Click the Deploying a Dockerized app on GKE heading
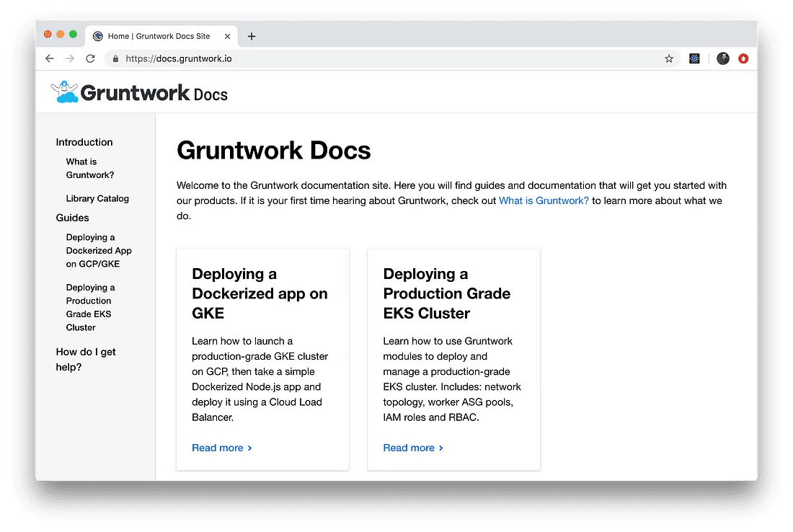The height and width of the screenshot is (532, 793). point(260,293)
